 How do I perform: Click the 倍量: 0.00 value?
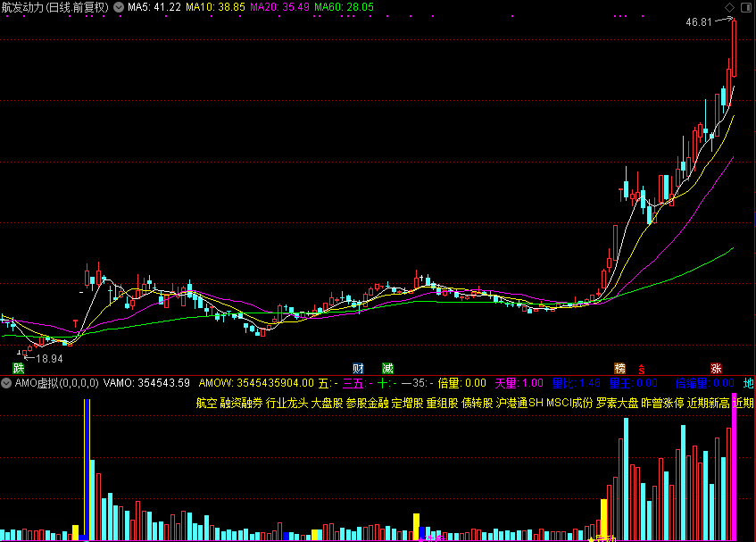[x=461, y=383]
